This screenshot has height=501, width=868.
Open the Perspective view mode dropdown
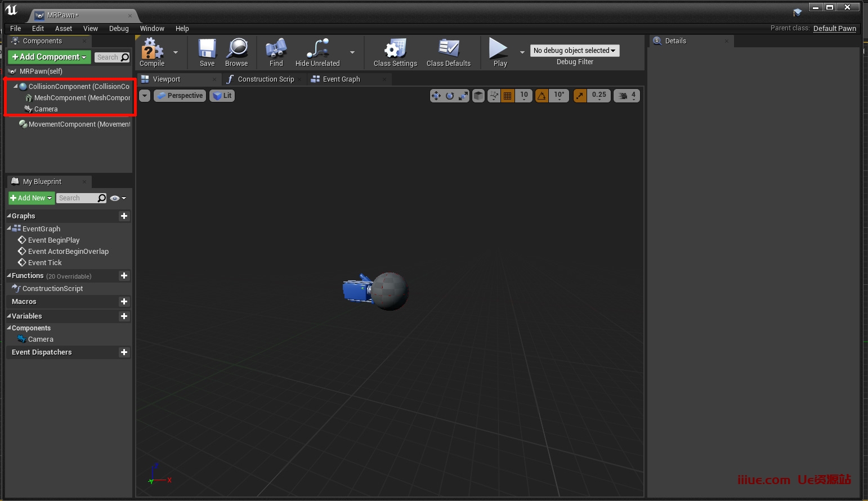[x=180, y=96]
